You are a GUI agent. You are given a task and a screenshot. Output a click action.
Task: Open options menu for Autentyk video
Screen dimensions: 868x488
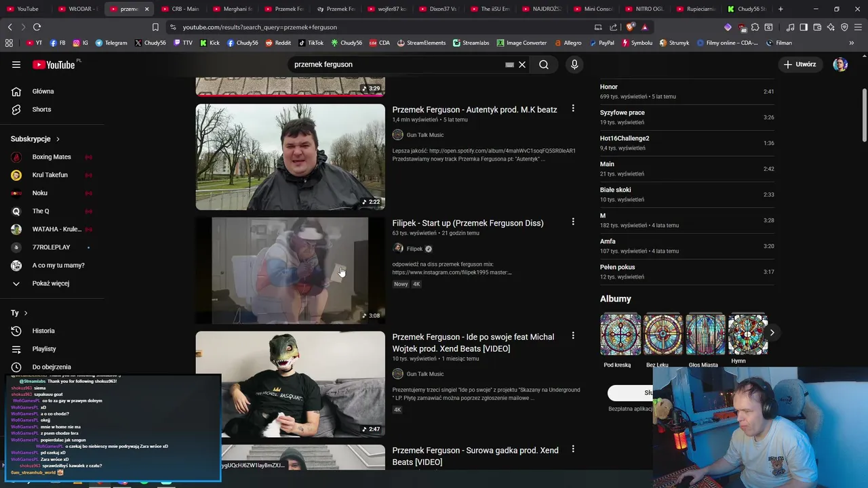pos(573,108)
